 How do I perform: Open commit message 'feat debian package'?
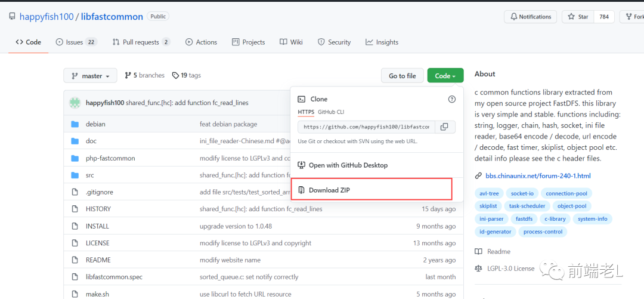228,124
